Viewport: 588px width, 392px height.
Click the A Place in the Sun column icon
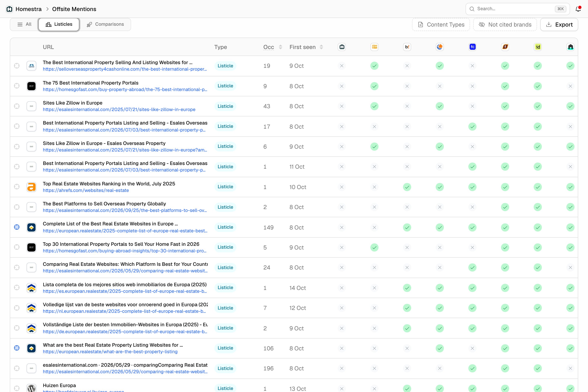tap(374, 47)
